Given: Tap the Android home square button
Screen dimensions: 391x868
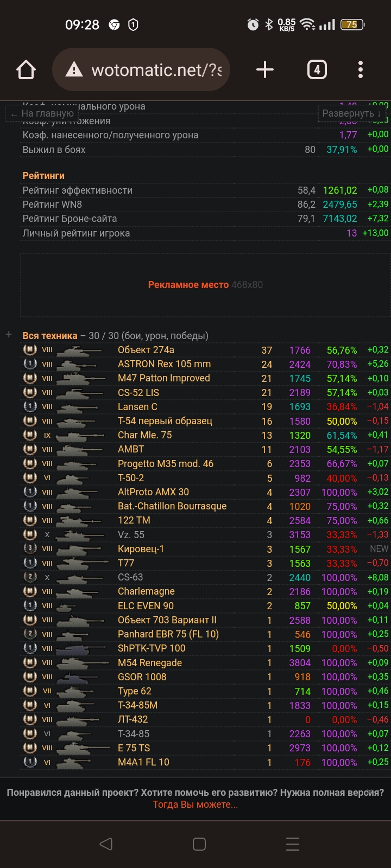Looking at the screenshot, I should coord(199,844).
